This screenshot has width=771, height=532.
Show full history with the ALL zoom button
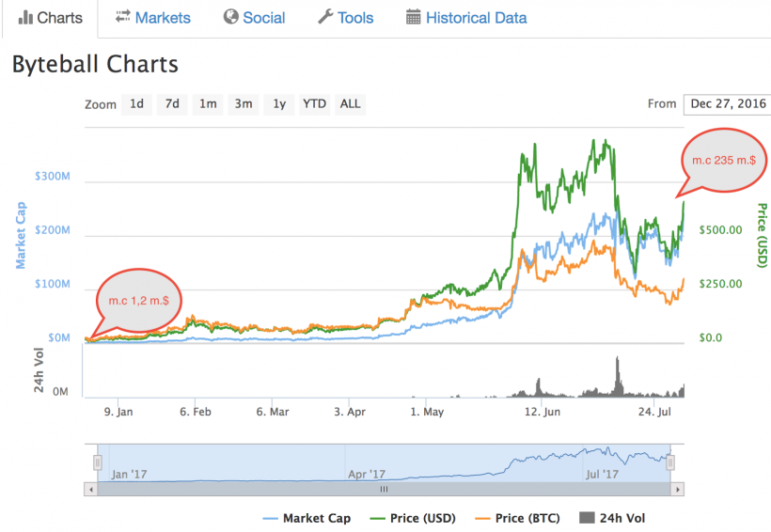point(350,103)
